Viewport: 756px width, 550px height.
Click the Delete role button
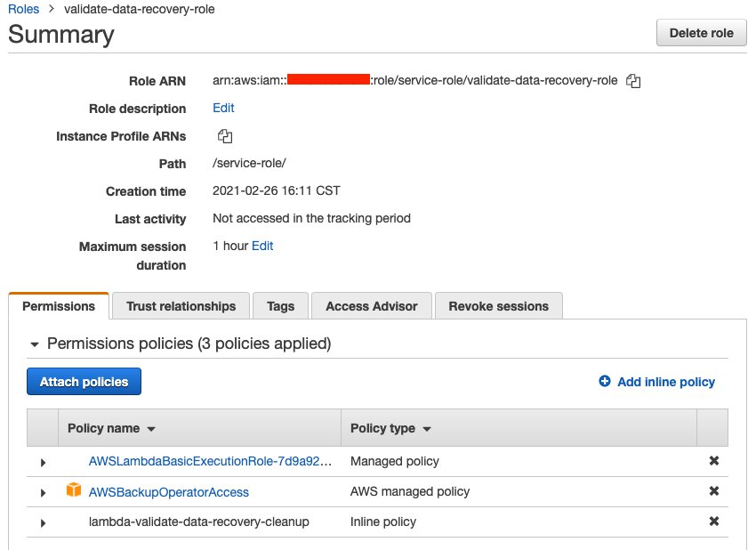tap(702, 32)
